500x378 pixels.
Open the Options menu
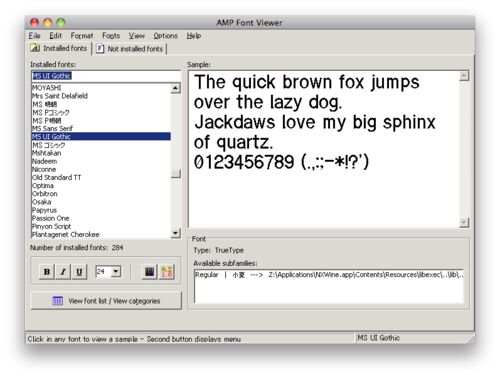[165, 35]
